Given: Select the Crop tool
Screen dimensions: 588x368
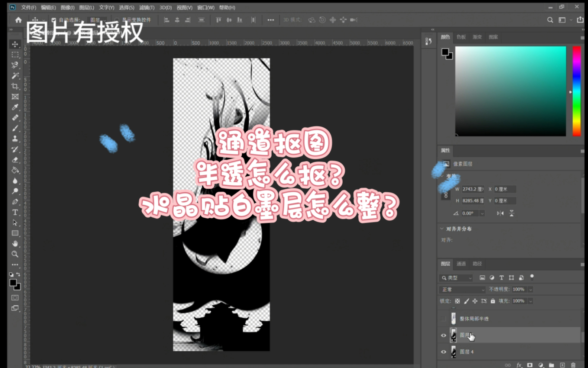Looking at the screenshot, I should (x=15, y=86).
